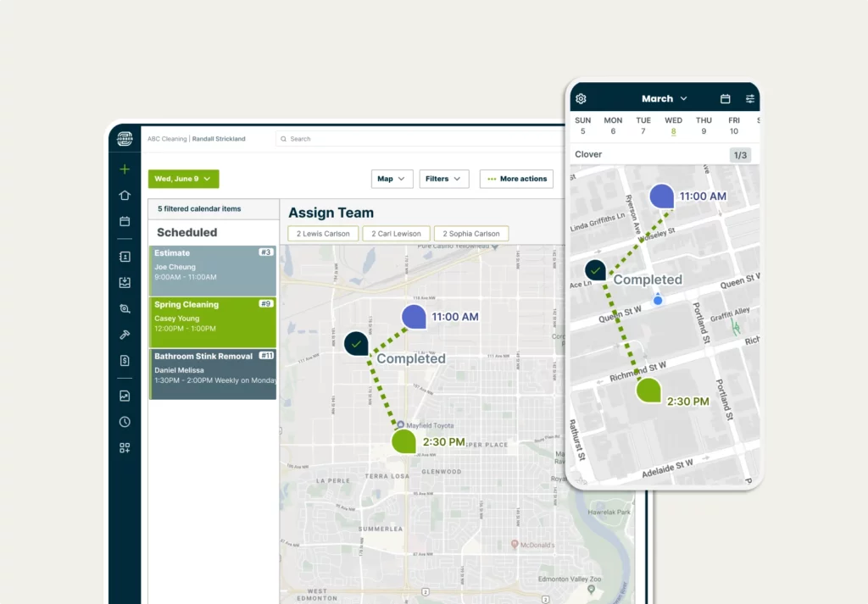Open the March month dropdown on mobile
Viewport: 868px width, 604px height.
[x=665, y=98]
